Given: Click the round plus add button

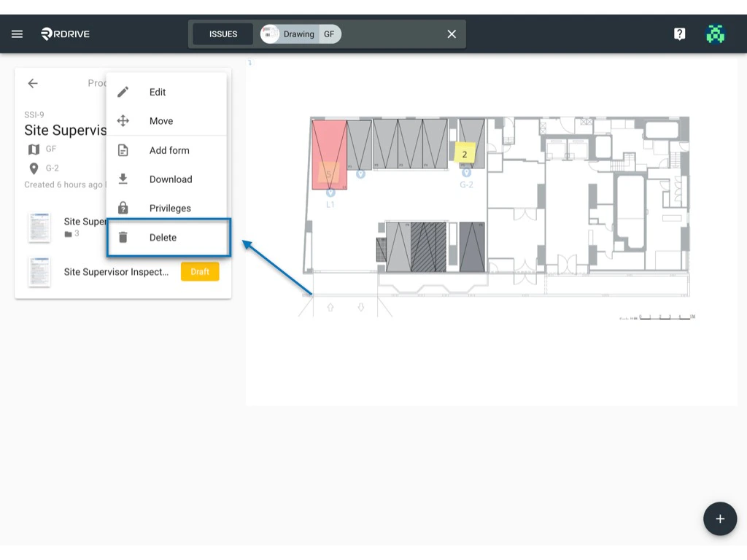Looking at the screenshot, I should coord(720,518).
